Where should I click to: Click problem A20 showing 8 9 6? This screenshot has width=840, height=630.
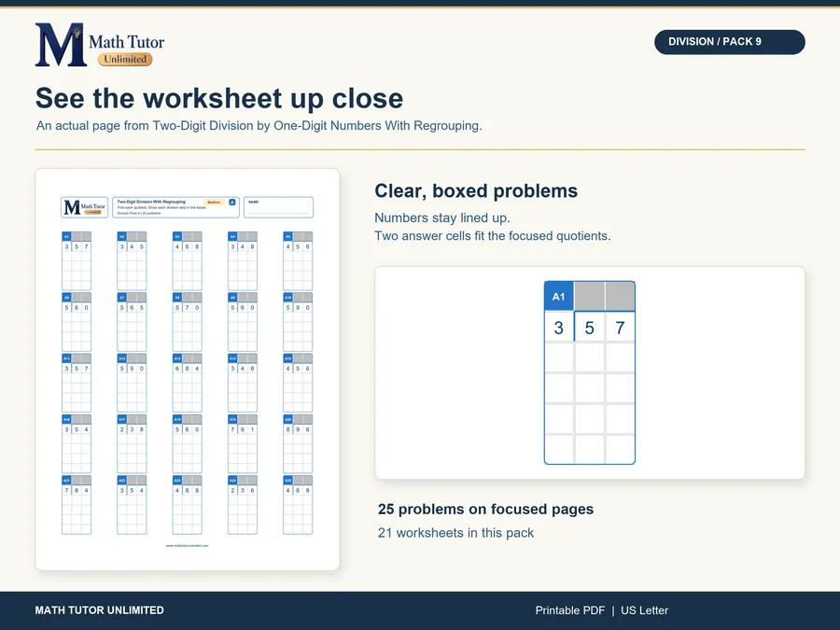point(298,444)
